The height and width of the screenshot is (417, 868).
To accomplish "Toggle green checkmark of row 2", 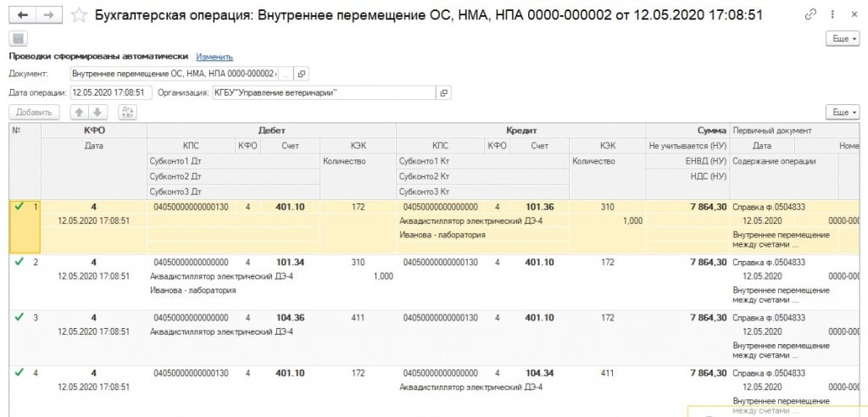I will 19,262.
